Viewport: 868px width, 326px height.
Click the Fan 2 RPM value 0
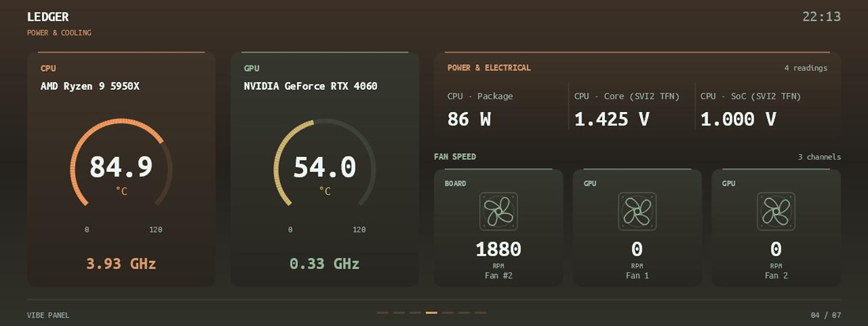(x=776, y=249)
